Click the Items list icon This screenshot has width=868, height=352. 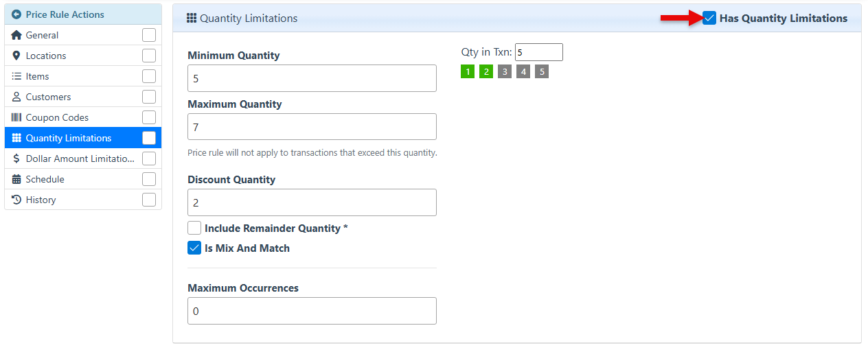tap(16, 76)
